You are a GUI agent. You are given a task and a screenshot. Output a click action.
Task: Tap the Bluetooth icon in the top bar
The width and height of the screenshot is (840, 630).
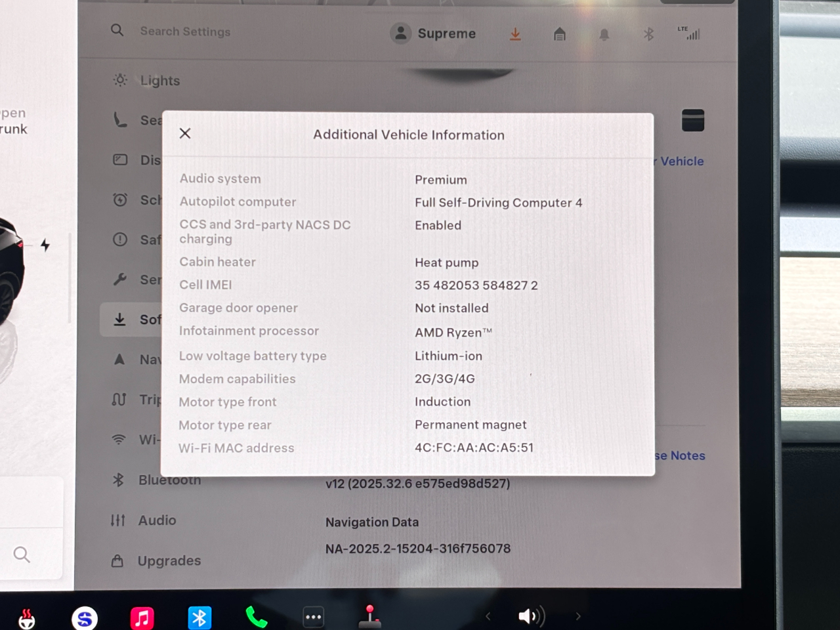tap(648, 34)
